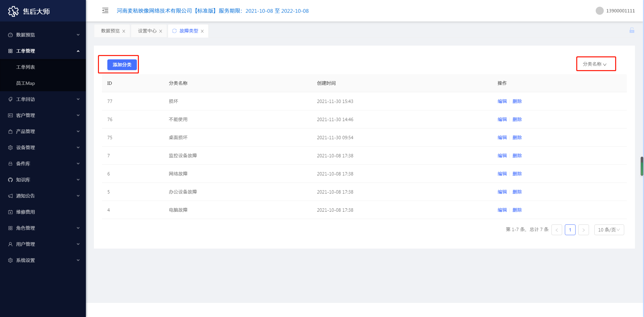The height and width of the screenshot is (317, 644).
Task: Click the user avatar next to 13900001111
Action: pyautogui.click(x=599, y=11)
